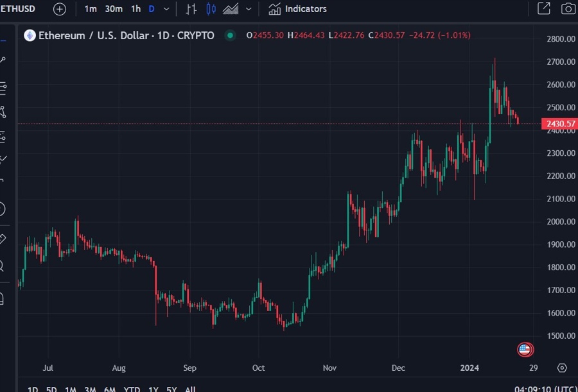
Task: Click the Aug label on time axis
Action: point(119,368)
